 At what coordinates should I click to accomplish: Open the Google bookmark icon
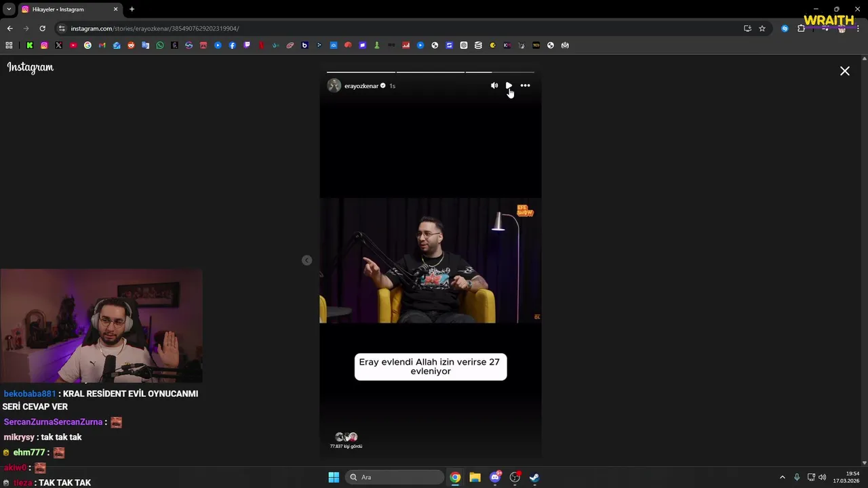coord(87,45)
